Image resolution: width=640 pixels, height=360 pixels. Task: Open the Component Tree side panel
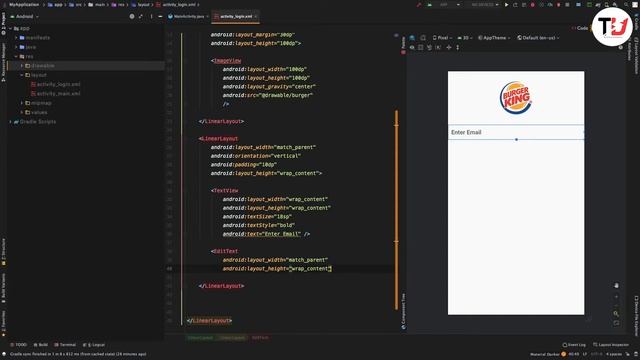pyautogui.click(x=403, y=311)
